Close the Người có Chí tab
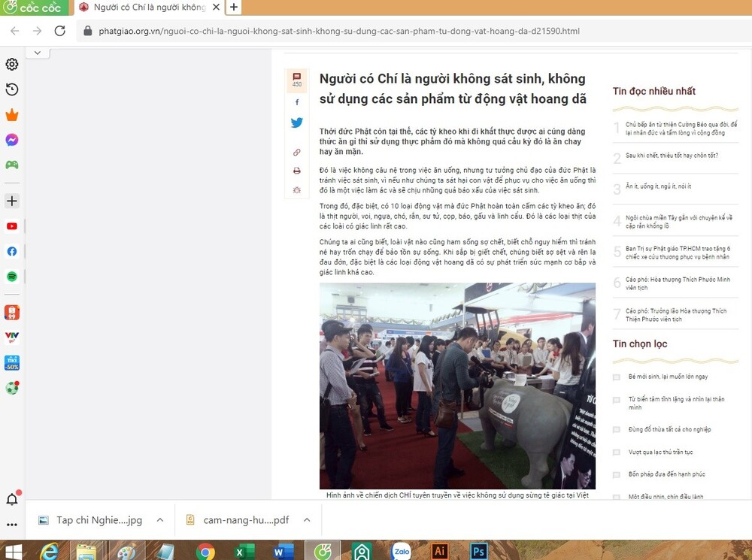 coord(217,8)
